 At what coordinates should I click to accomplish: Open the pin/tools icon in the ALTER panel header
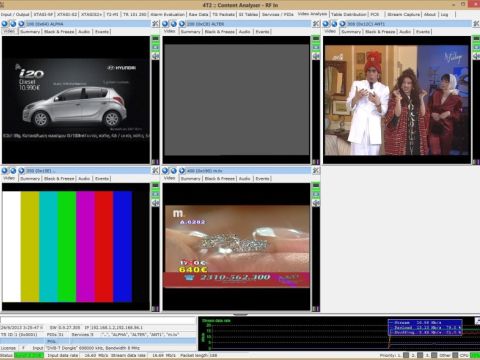pos(316,24)
